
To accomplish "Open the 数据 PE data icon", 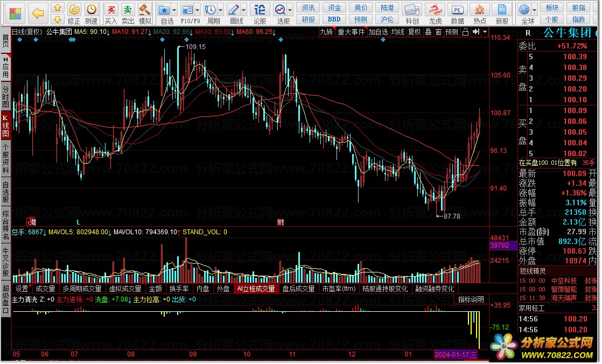I will tap(457, 10).
